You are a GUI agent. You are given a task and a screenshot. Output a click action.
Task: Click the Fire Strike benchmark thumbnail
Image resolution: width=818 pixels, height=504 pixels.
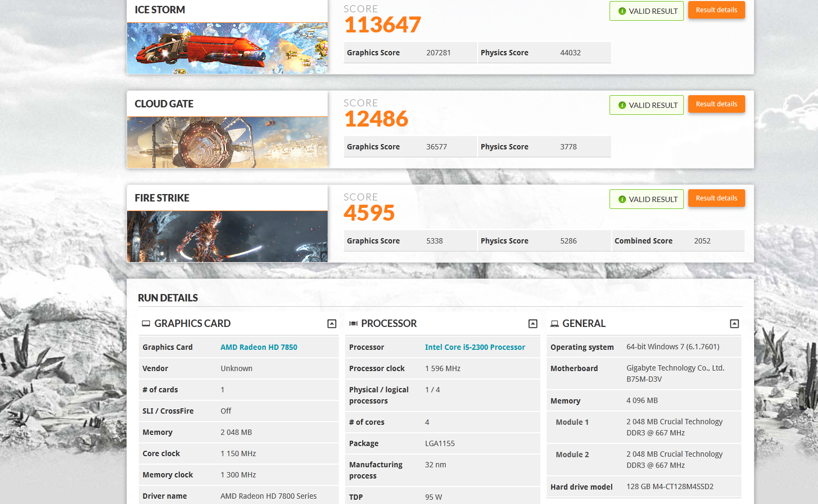227,236
